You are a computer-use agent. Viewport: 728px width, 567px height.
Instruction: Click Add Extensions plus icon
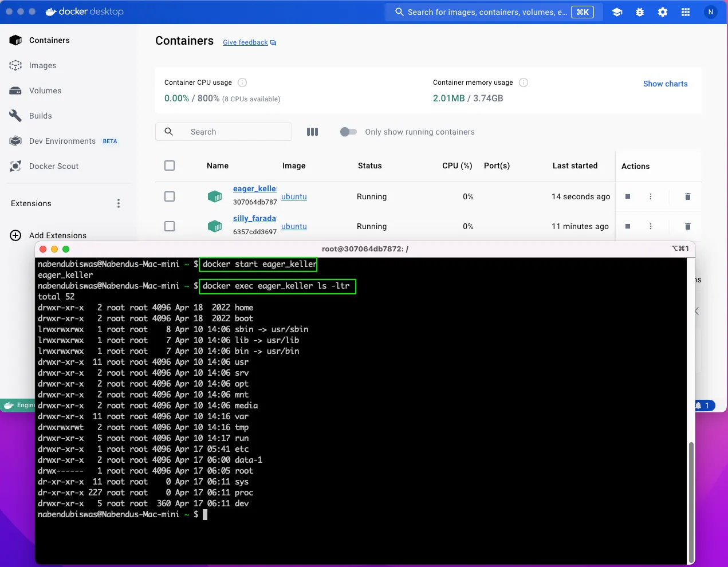pyautogui.click(x=15, y=235)
